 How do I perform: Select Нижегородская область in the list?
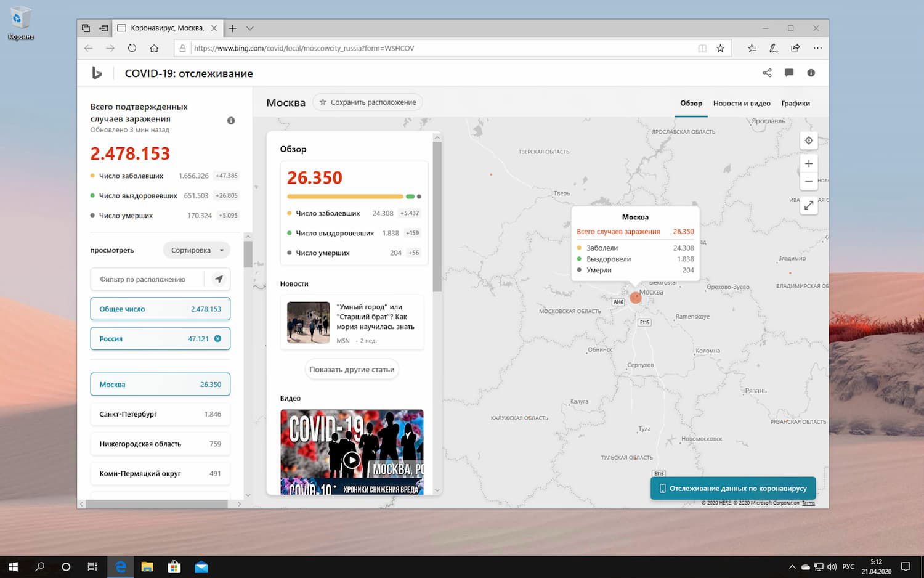tap(160, 444)
